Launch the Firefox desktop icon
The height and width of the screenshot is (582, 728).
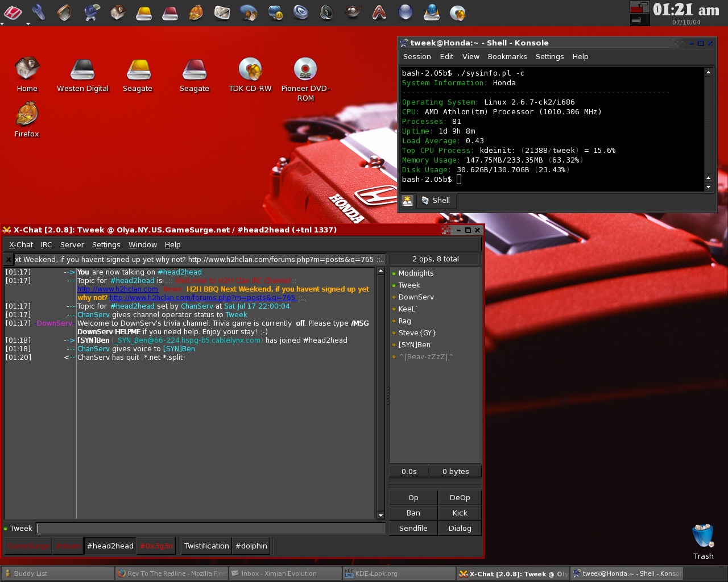tap(27, 120)
